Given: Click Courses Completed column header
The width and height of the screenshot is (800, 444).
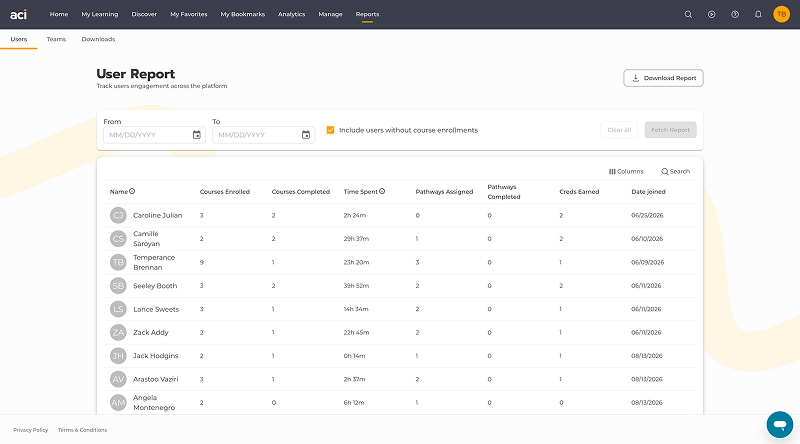Looking at the screenshot, I should click(301, 192).
